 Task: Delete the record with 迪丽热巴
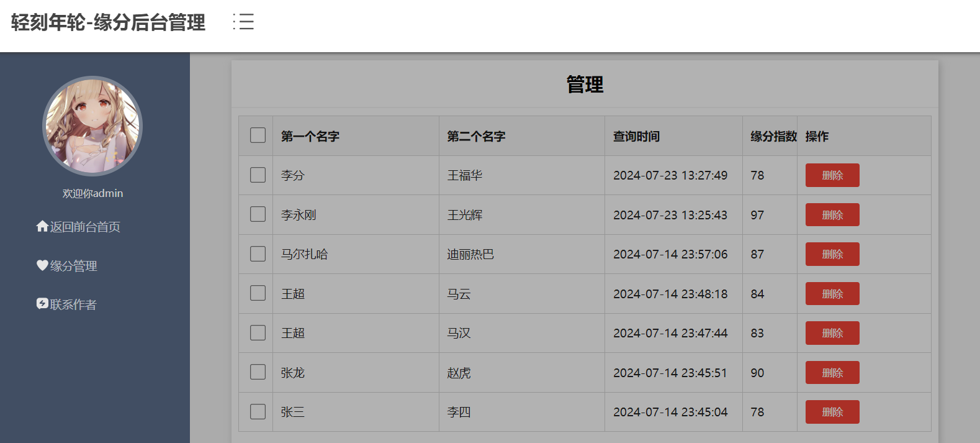[x=832, y=254]
